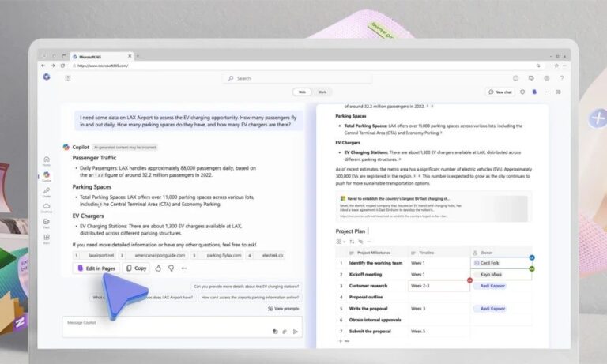Click the browser address bar URL
The height and width of the screenshot is (364, 607).
[x=103, y=66]
